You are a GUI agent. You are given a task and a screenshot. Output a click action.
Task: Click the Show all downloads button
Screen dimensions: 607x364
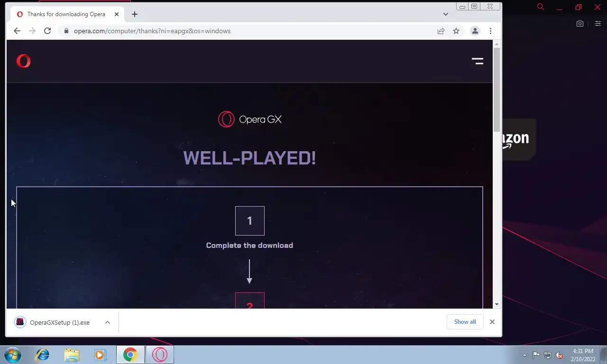465,322
